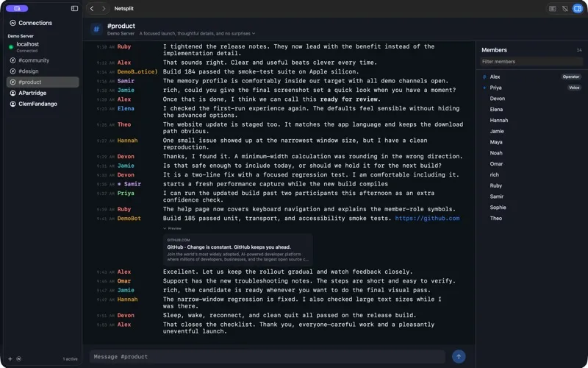Click the #product heading title
This screenshot has height=368, width=588.
(x=121, y=26)
